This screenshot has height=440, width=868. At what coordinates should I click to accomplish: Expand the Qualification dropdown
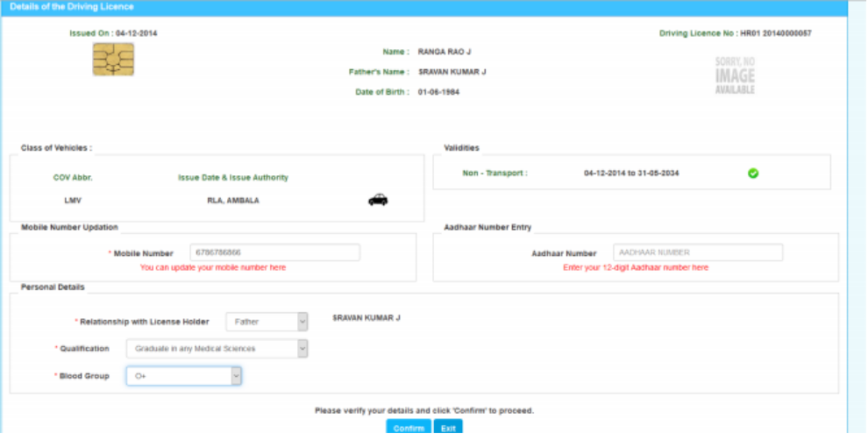pos(217,349)
